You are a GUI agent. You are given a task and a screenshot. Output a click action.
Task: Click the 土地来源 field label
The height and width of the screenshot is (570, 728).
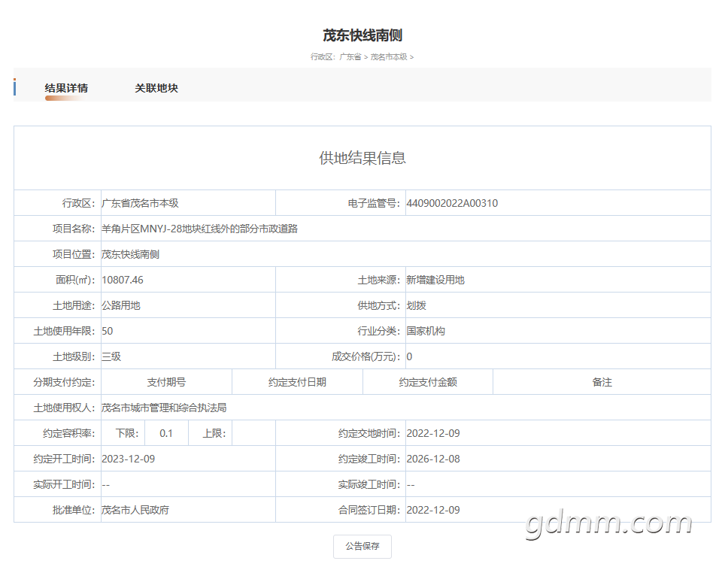point(379,280)
